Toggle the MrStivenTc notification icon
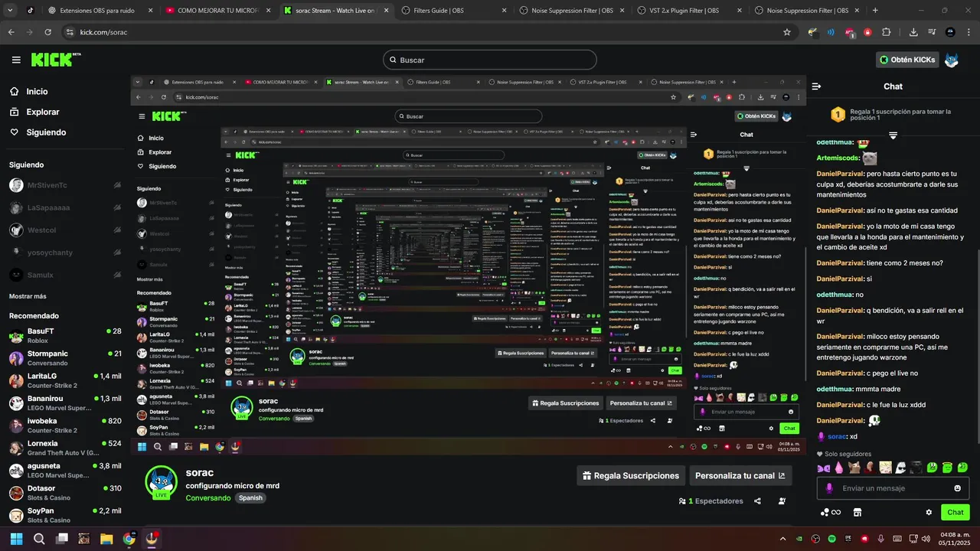 point(117,185)
